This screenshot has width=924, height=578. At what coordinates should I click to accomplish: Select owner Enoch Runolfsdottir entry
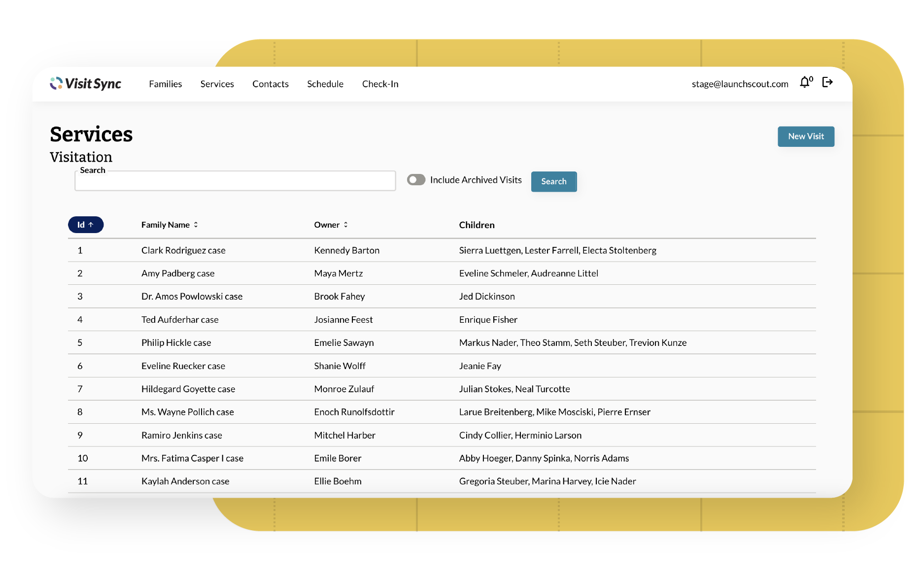pos(354,412)
